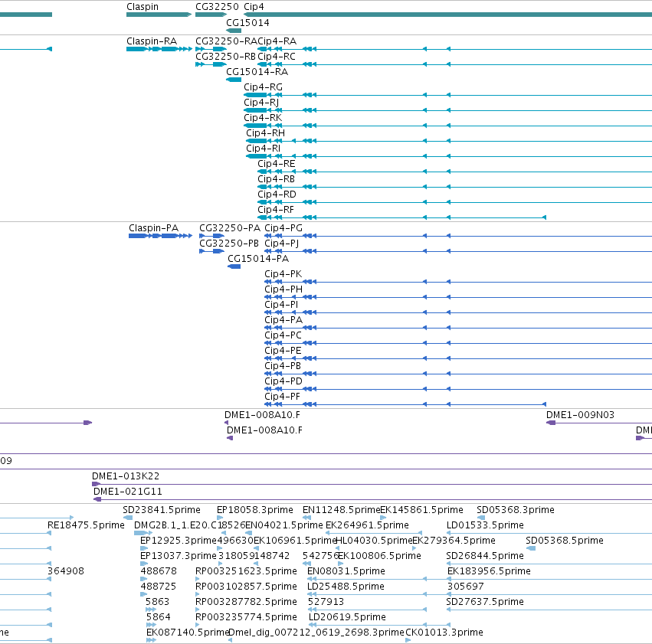Click the SD23841.5prime EST label
652x644 pixels.
[x=162, y=510]
